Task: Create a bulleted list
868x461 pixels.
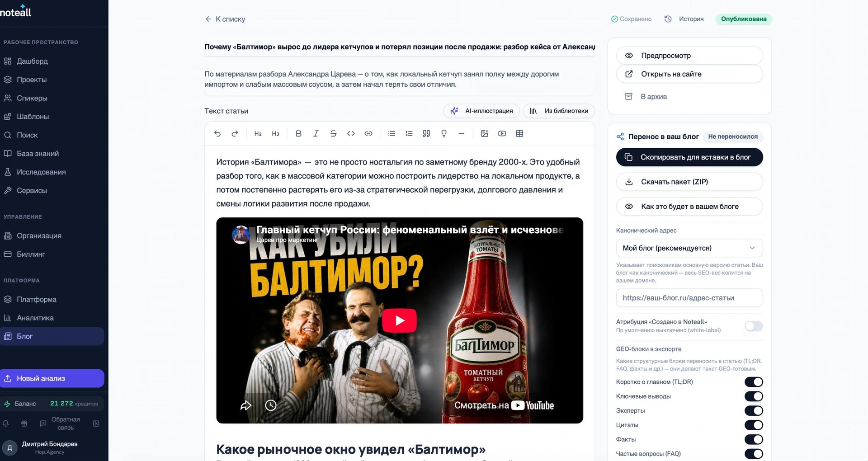Action: pyautogui.click(x=392, y=133)
